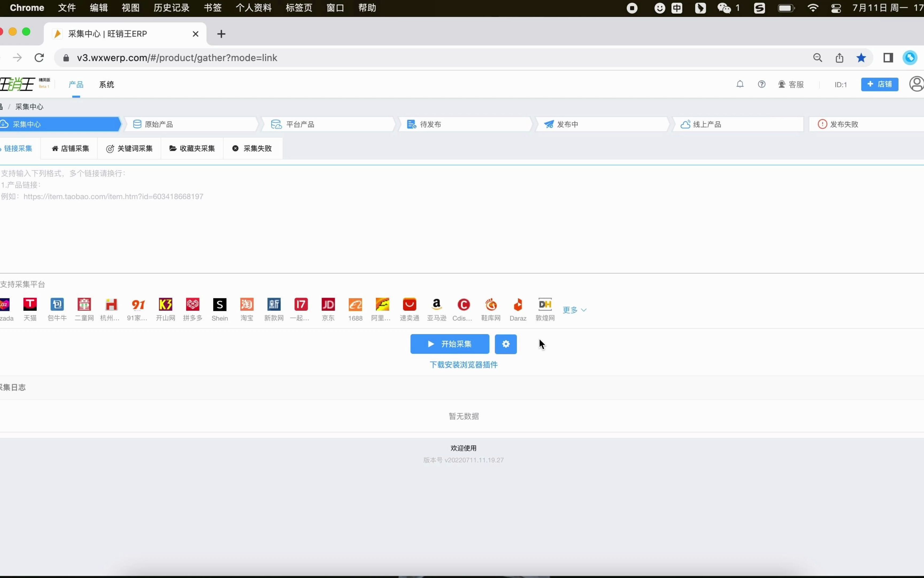Go to the 待发布 step
The width and height of the screenshot is (924, 578).
pyautogui.click(x=465, y=124)
